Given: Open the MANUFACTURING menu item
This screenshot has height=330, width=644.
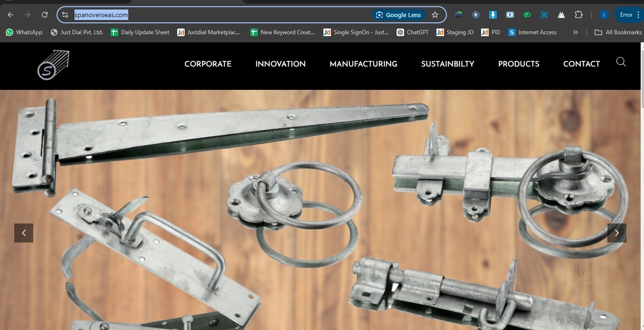Looking at the screenshot, I should (x=363, y=64).
